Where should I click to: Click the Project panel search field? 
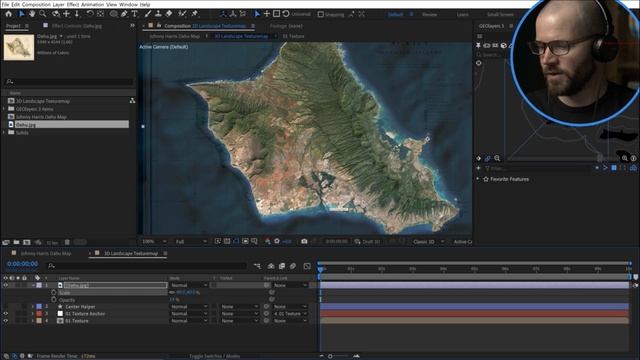pos(69,82)
